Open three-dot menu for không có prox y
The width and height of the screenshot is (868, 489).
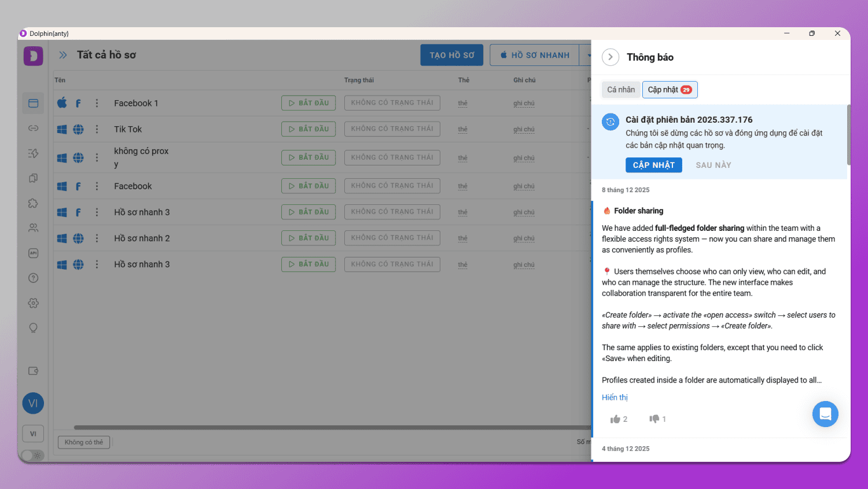coord(97,157)
